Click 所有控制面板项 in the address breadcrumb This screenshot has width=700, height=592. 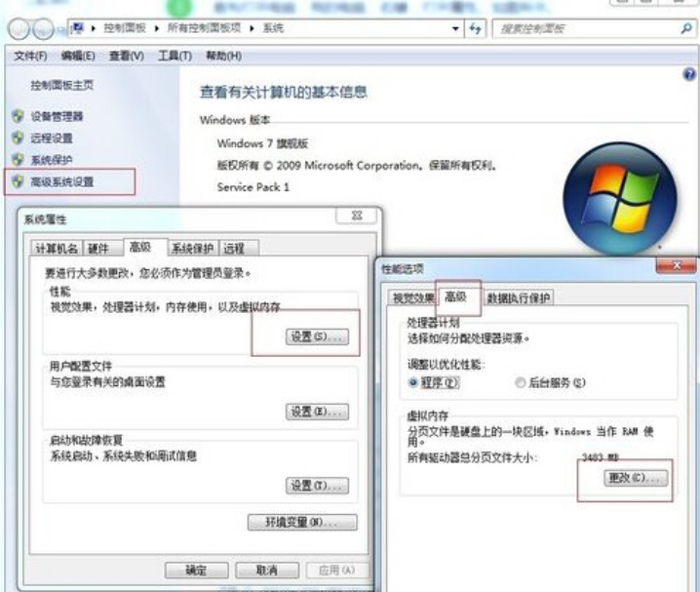point(204,28)
